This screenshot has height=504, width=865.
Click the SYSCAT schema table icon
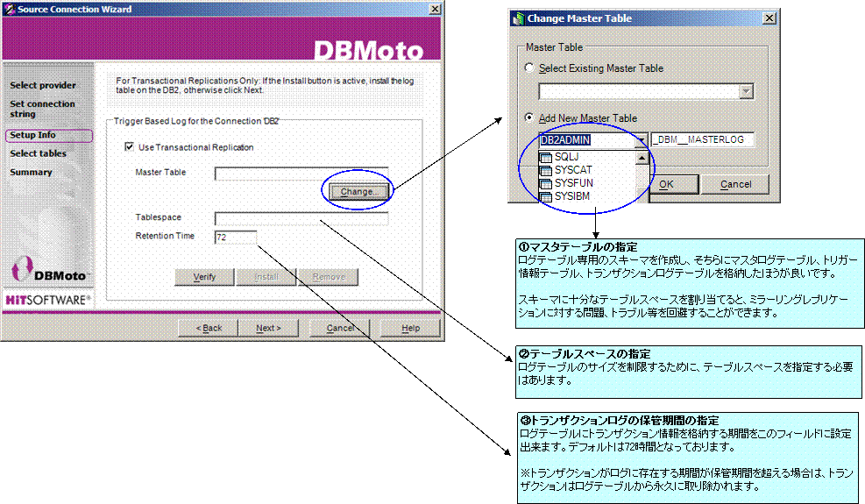pyautogui.click(x=546, y=171)
